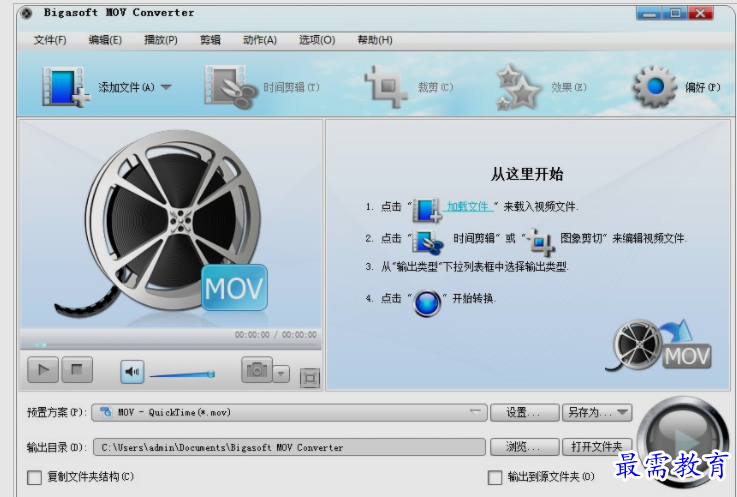Screen dimensions: 737x497
Task: Click the 00:00:00 / 00:00:00 time display
Action: tap(276, 335)
